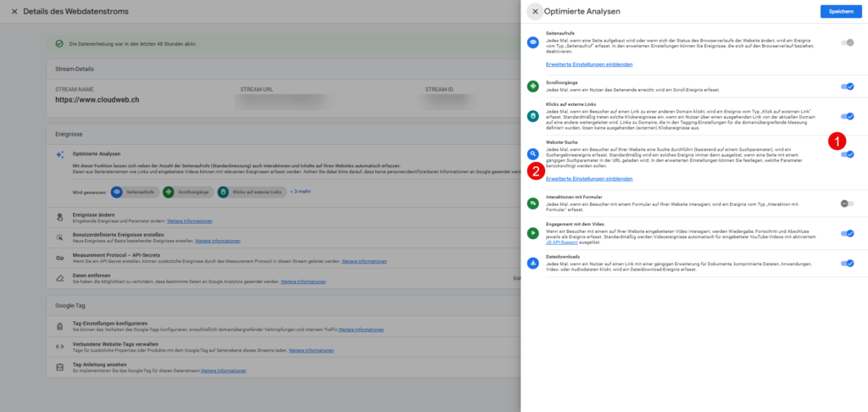Click the Seitenaufrufe eye icon in the panel
The height and width of the screenshot is (412, 868).
point(532,42)
